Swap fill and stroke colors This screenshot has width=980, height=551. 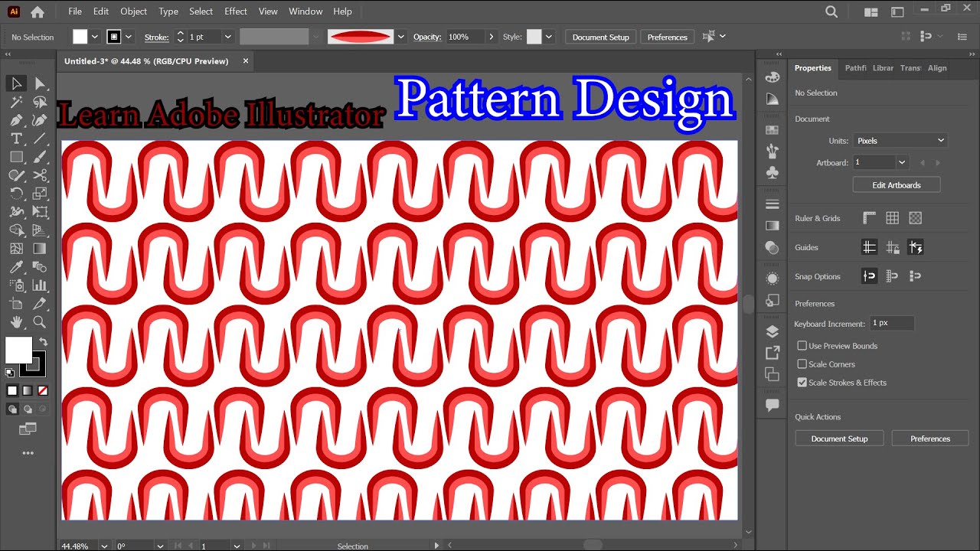44,342
